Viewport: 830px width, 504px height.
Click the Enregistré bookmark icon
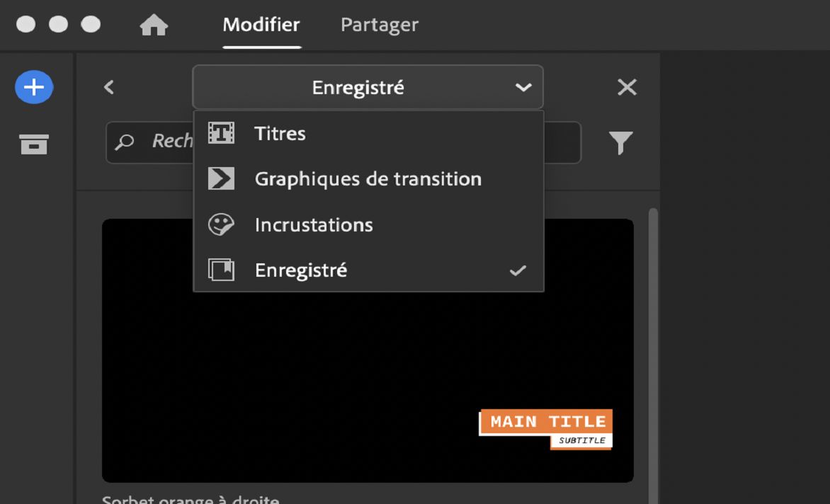222,270
